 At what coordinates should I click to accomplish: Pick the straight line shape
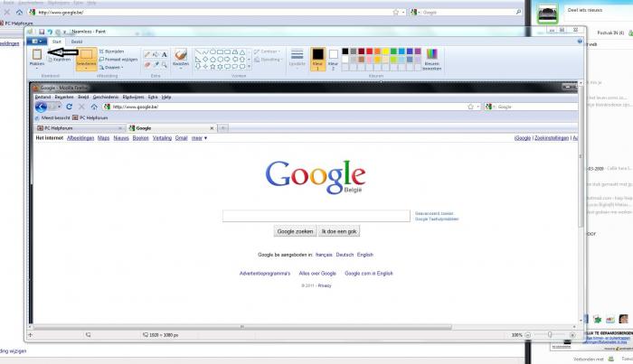[198, 52]
